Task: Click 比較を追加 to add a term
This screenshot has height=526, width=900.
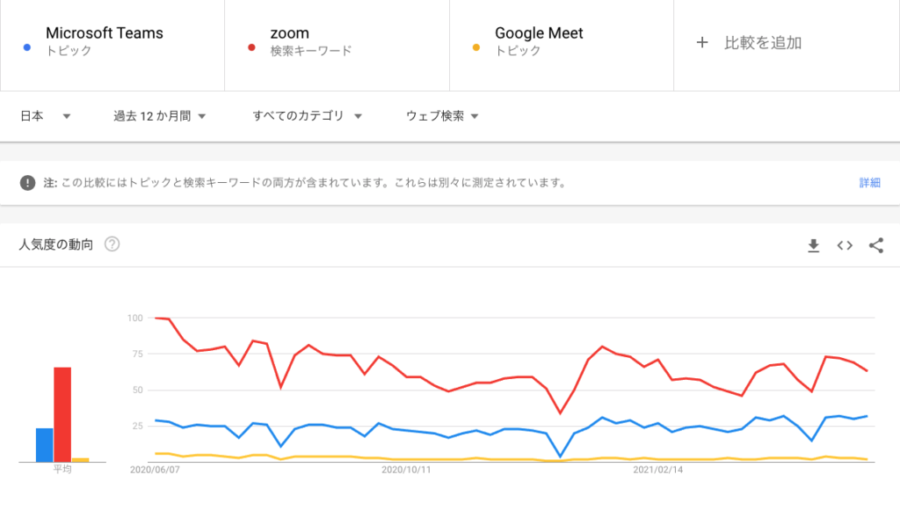Action: click(763, 43)
